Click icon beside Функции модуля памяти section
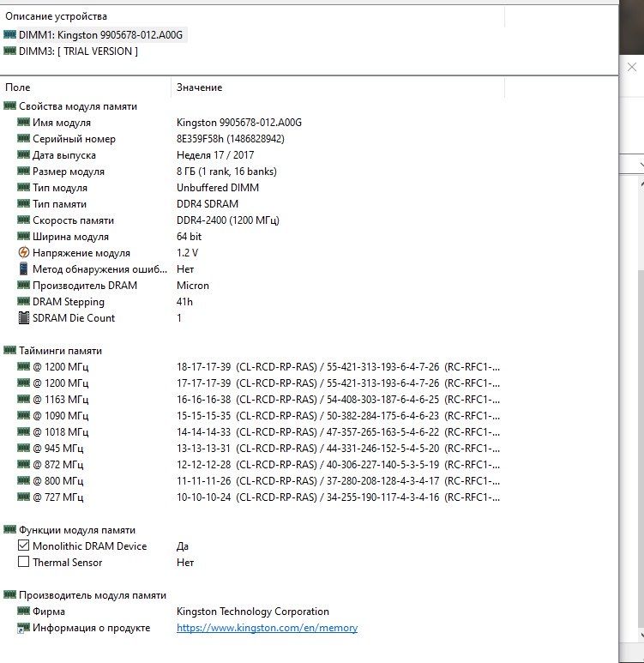The height and width of the screenshot is (663, 644). point(9,529)
